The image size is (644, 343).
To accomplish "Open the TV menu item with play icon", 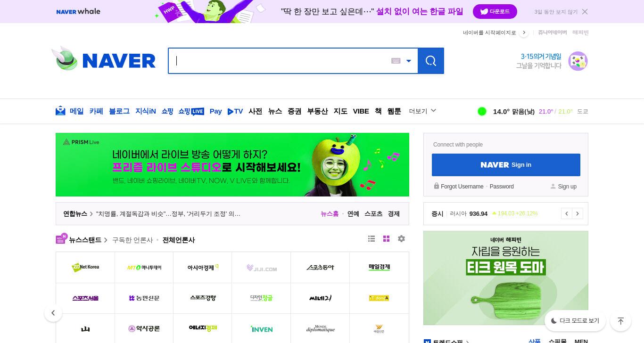I will 235,111.
